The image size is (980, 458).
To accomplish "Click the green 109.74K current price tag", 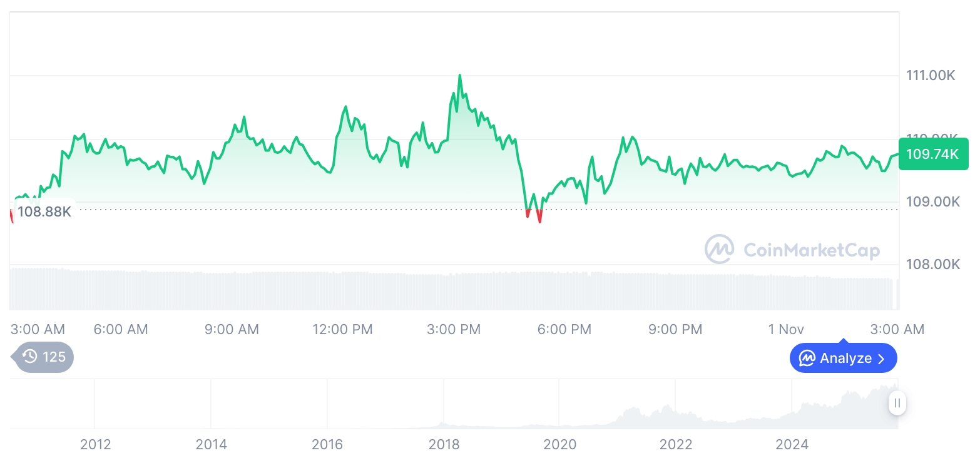I will [933, 154].
